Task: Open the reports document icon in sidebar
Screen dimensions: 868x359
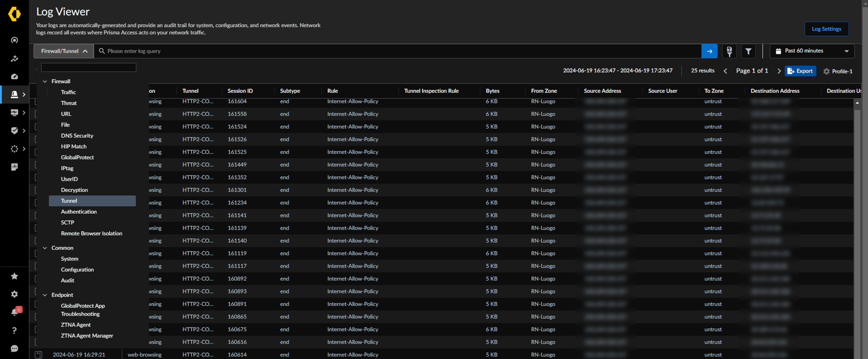Action: click(x=14, y=167)
